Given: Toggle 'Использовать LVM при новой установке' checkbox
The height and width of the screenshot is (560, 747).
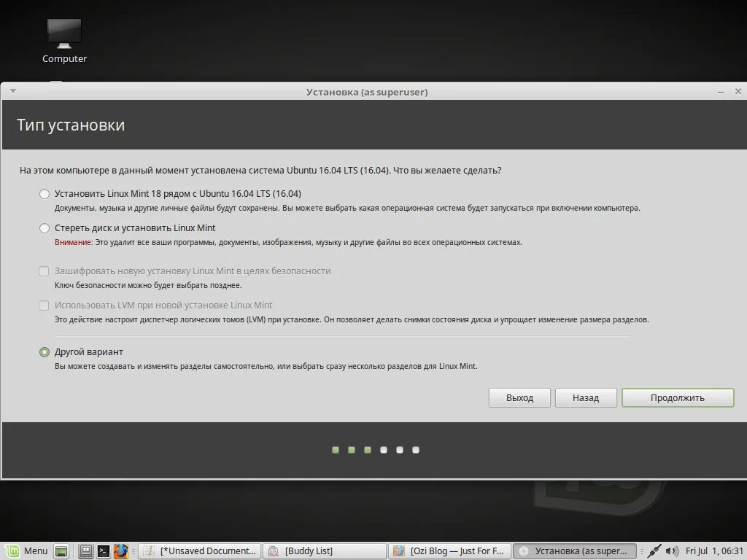Looking at the screenshot, I should (44, 306).
